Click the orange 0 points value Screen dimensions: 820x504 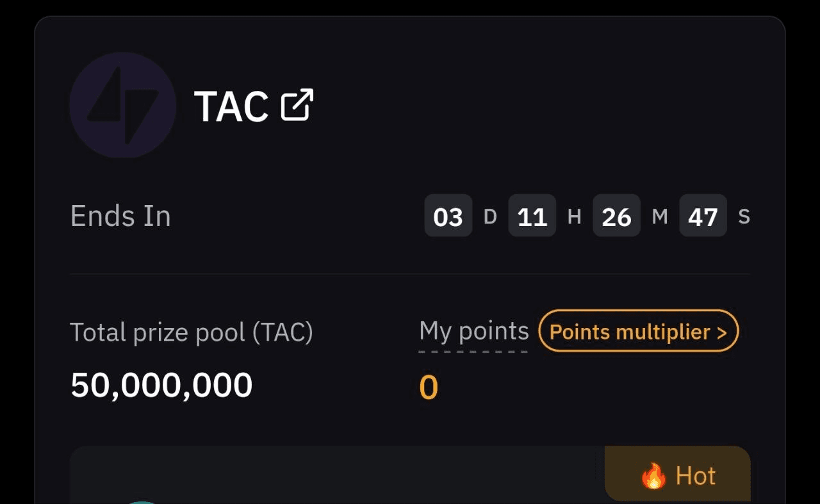click(x=429, y=388)
